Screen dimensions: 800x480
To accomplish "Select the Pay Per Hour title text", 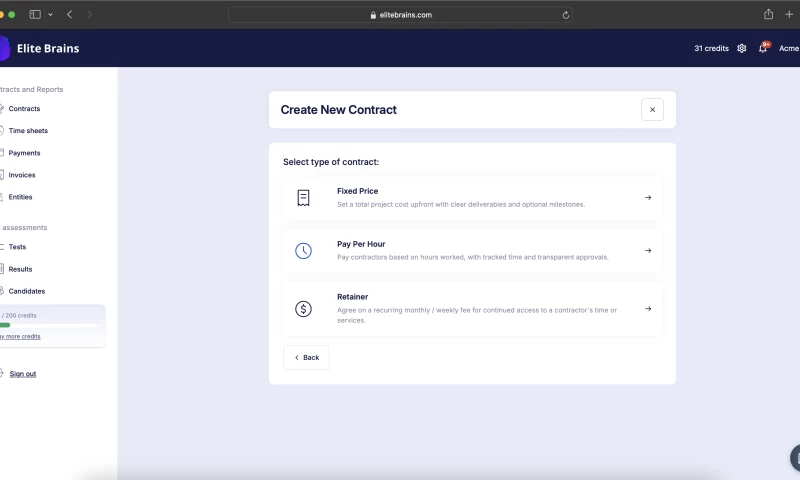I will [361, 244].
